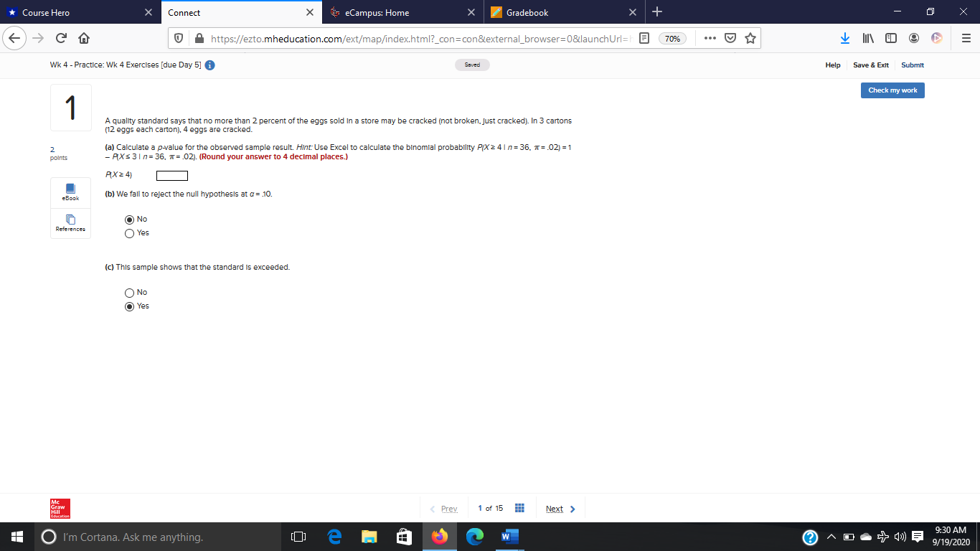Viewport: 980px width, 551px height.
Task: Select Yes for part (b)
Action: coord(129,232)
